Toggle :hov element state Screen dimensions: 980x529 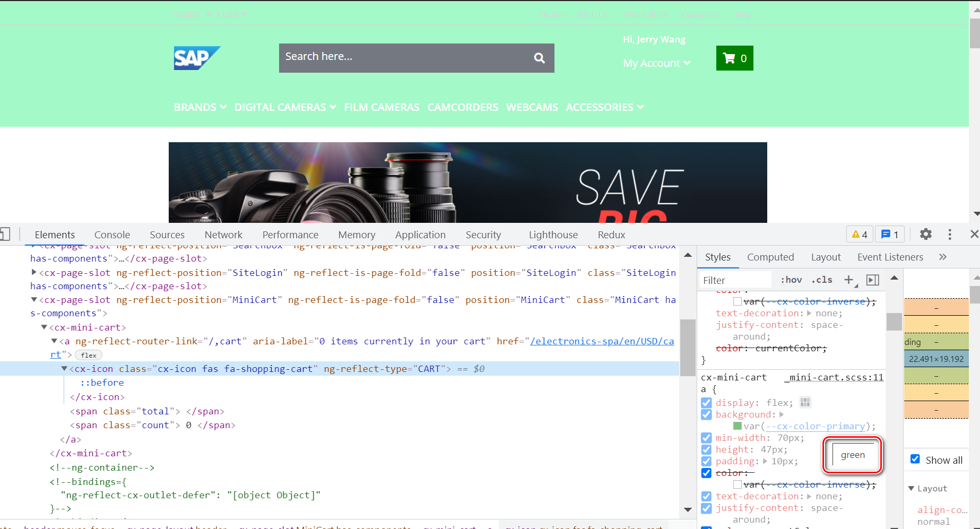coord(791,280)
